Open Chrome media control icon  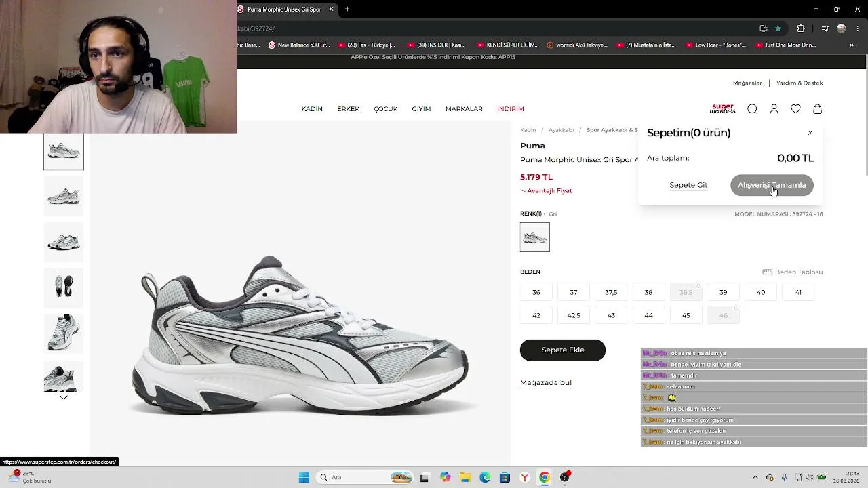tap(825, 28)
